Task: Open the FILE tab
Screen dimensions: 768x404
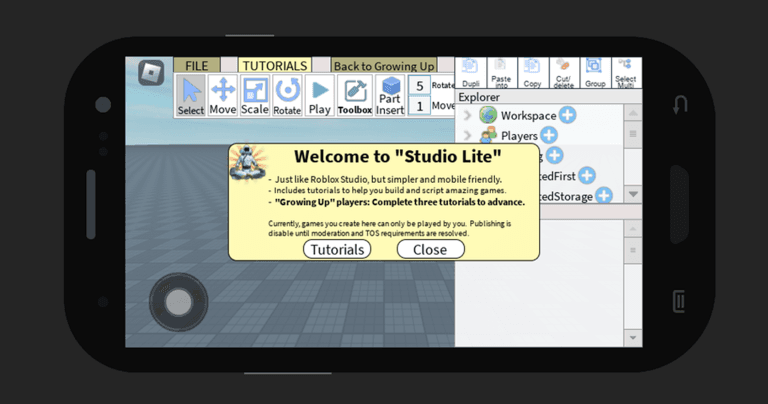Action: 196,66
